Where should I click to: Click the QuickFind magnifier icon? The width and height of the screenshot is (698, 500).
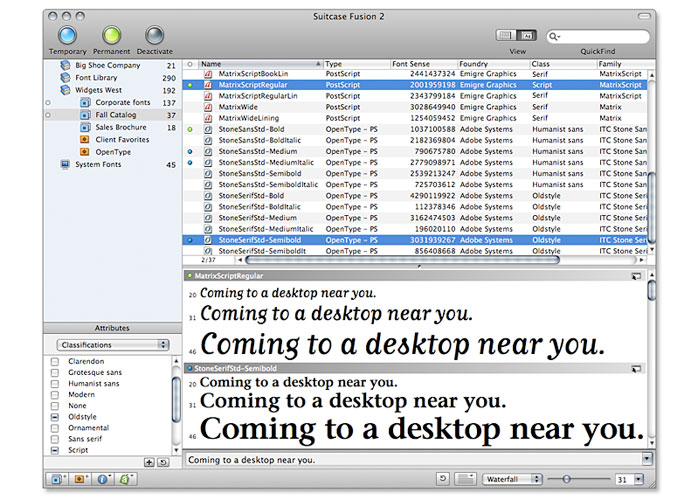coord(554,37)
